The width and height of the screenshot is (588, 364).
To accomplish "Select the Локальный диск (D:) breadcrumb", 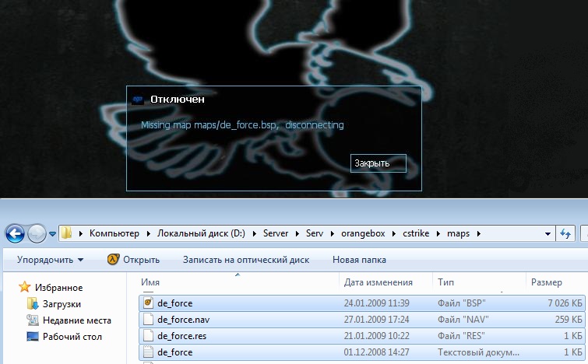I will [201, 233].
